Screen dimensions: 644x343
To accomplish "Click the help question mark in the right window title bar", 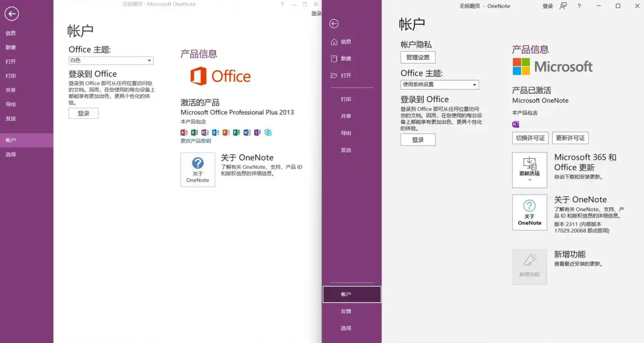I will coord(579,6).
